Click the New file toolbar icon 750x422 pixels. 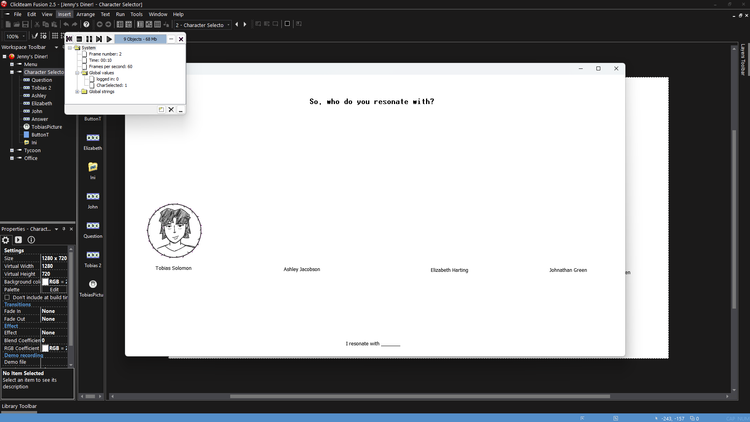coord(8,24)
